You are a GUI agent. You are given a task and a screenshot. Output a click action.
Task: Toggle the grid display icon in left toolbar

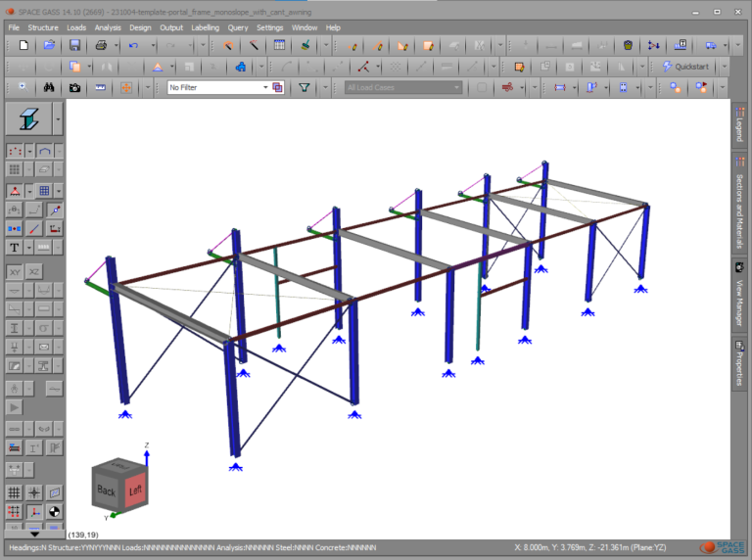click(16, 492)
